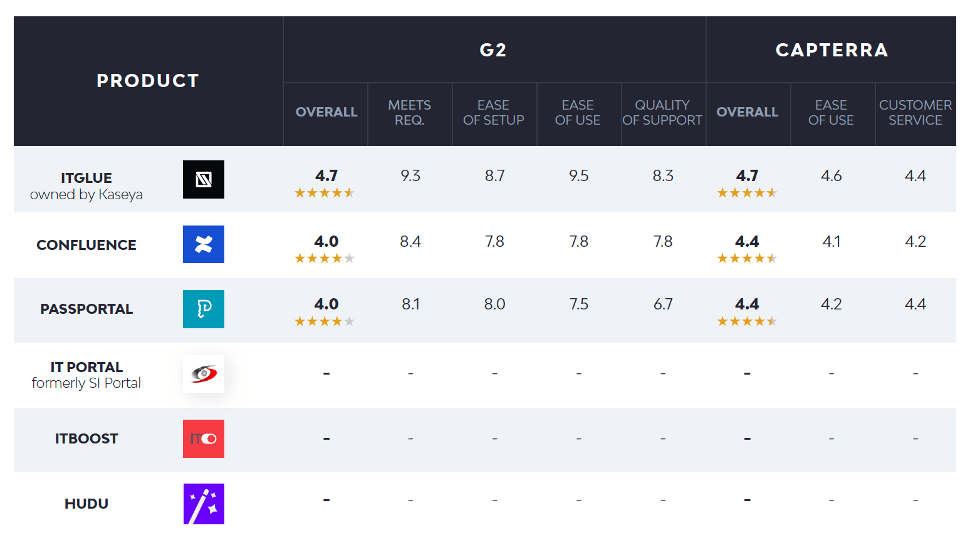Select the Quality of Support header
Screen dimensions: 975x560
pyautogui.click(x=662, y=113)
